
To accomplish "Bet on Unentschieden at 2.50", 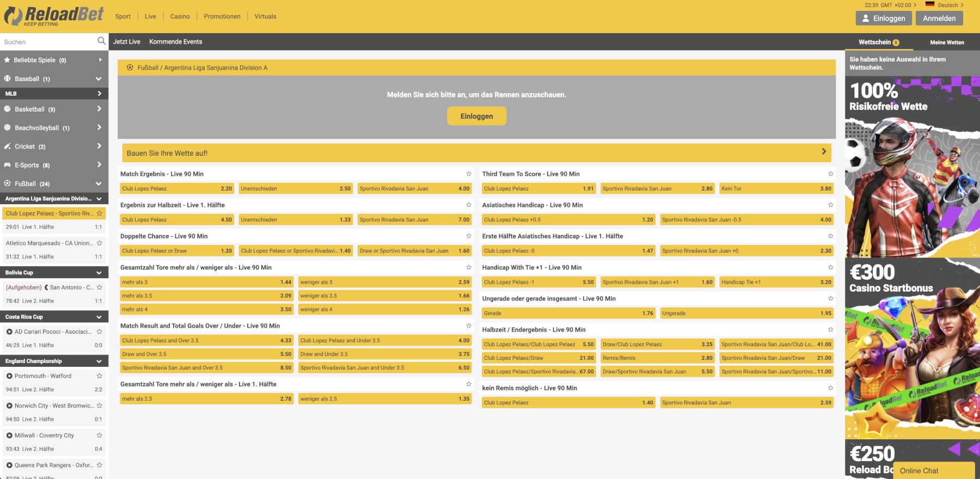I will click(x=296, y=189).
